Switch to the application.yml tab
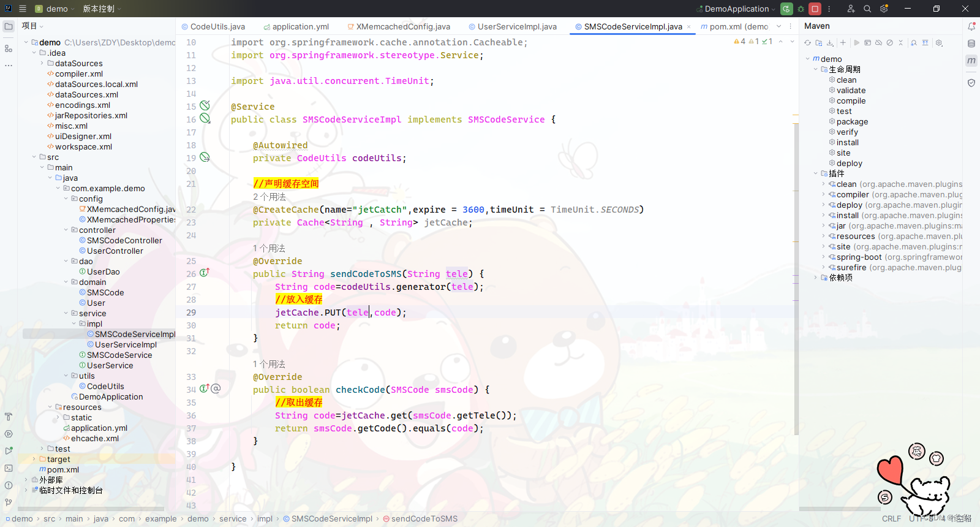Viewport: 980px width, 527px height. (x=296, y=26)
